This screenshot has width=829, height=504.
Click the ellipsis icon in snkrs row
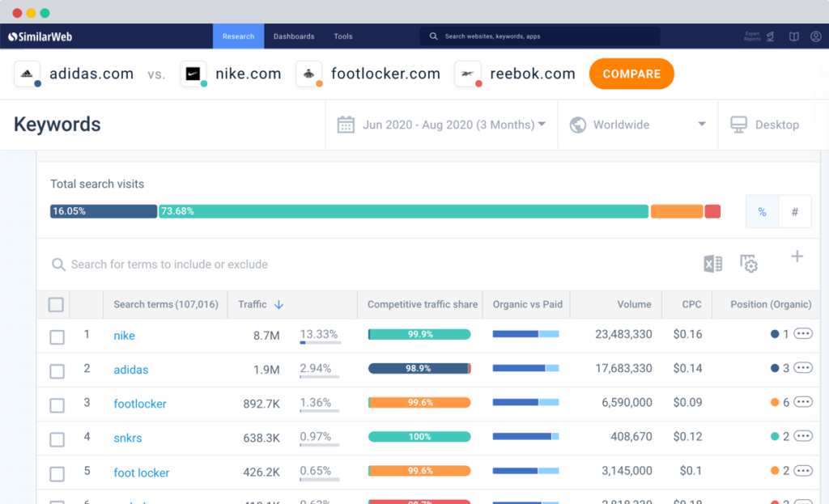[803, 436]
